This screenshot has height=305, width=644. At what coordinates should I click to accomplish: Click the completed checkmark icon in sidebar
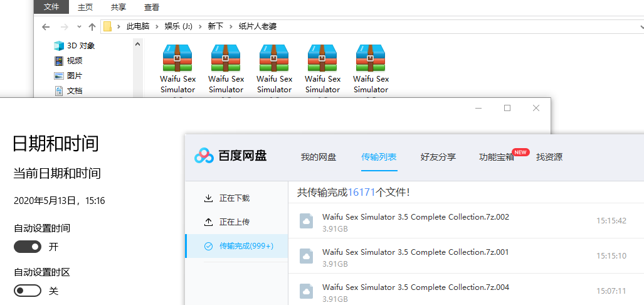pos(209,246)
